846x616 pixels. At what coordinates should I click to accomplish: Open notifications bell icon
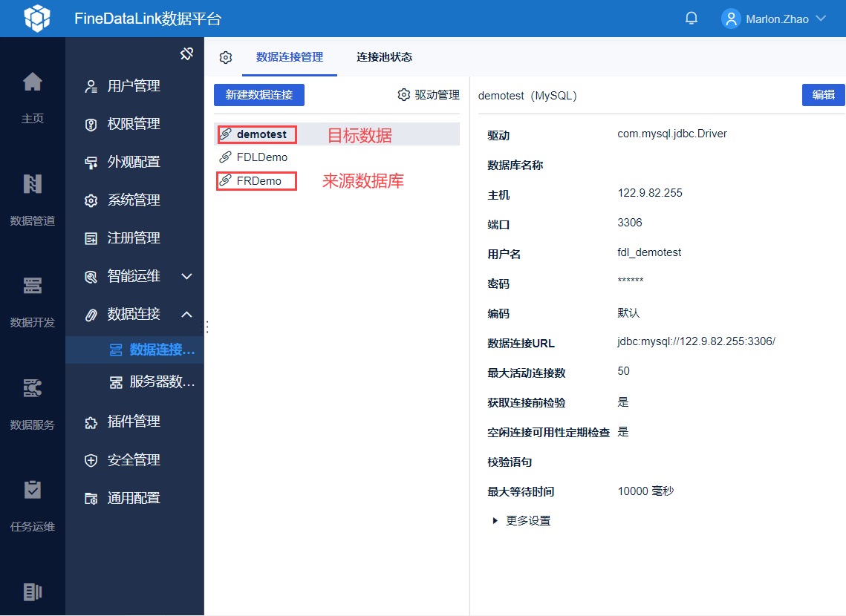[692, 19]
